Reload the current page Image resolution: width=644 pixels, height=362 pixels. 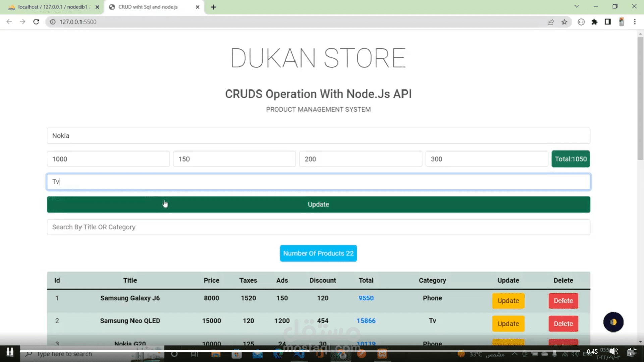pyautogui.click(x=36, y=22)
